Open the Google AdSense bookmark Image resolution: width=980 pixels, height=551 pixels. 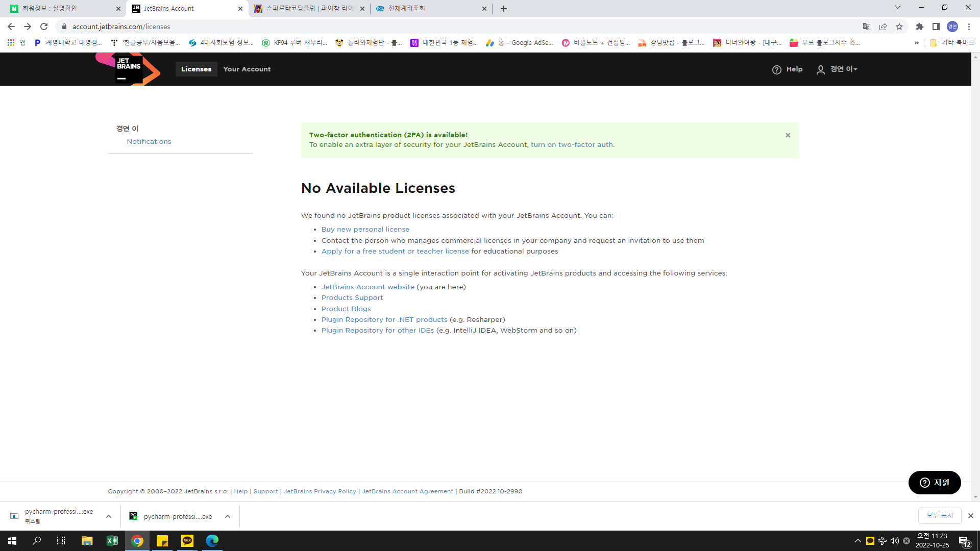tap(519, 43)
